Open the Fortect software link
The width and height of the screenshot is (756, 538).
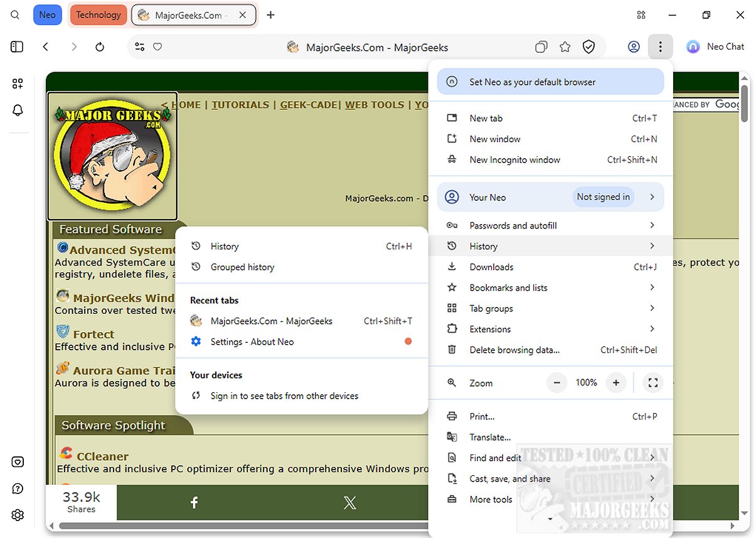(x=93, y=335)
